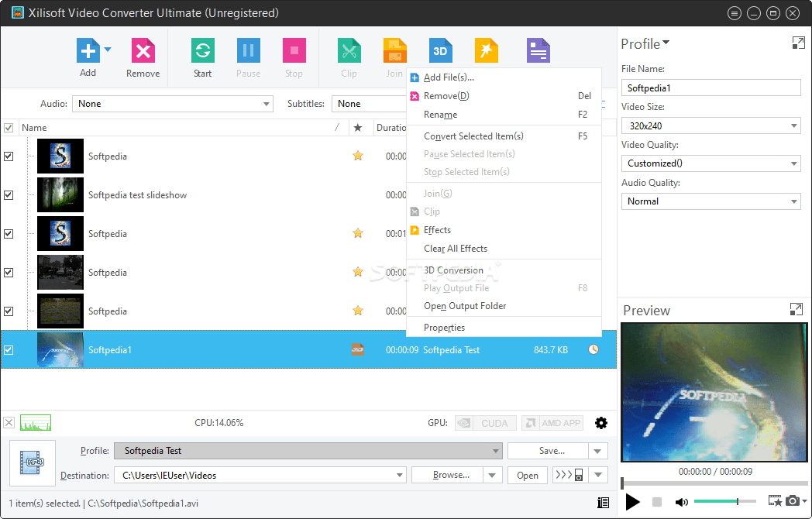Open settings via the gear icon
This screenshot has width=812, height=519.
[601, 423]
